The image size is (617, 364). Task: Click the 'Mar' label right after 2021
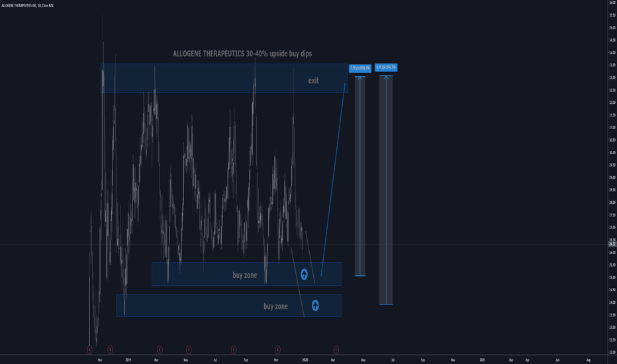tap(511, 359)
